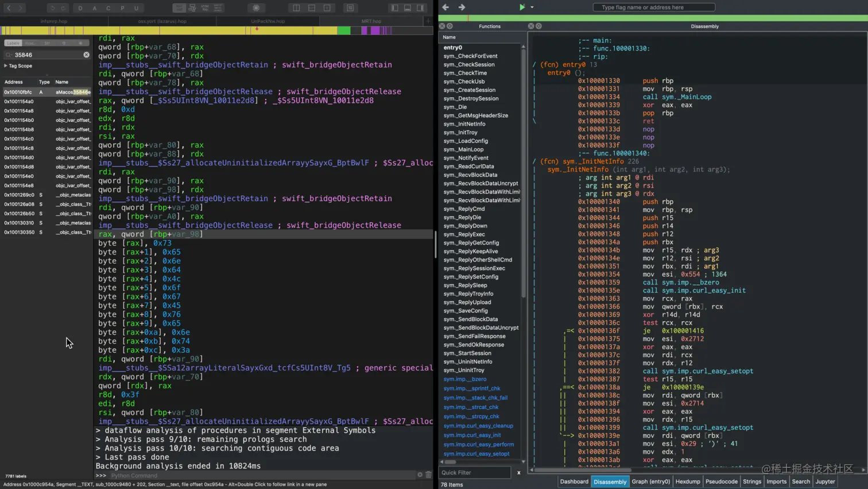Switch Hopper to hexadecimal view mode
Image resolution: width=868 pixels, height=489 pixels.
(218, 8)
